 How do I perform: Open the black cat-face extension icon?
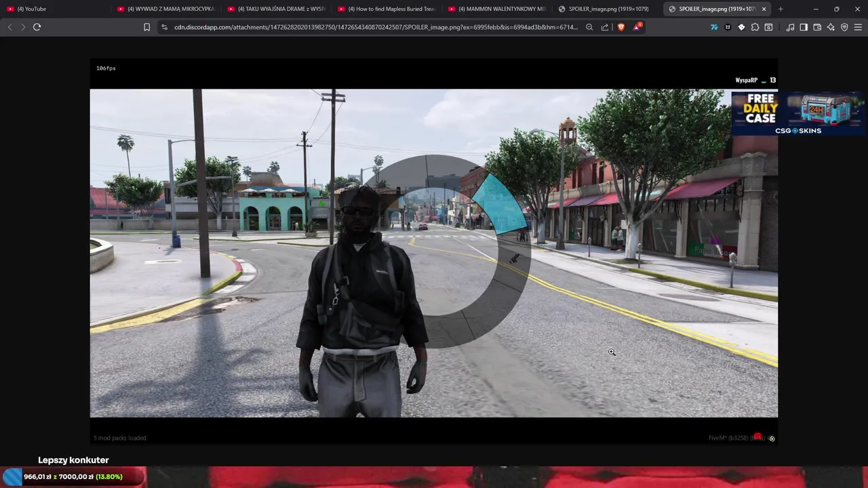[728, 27]
